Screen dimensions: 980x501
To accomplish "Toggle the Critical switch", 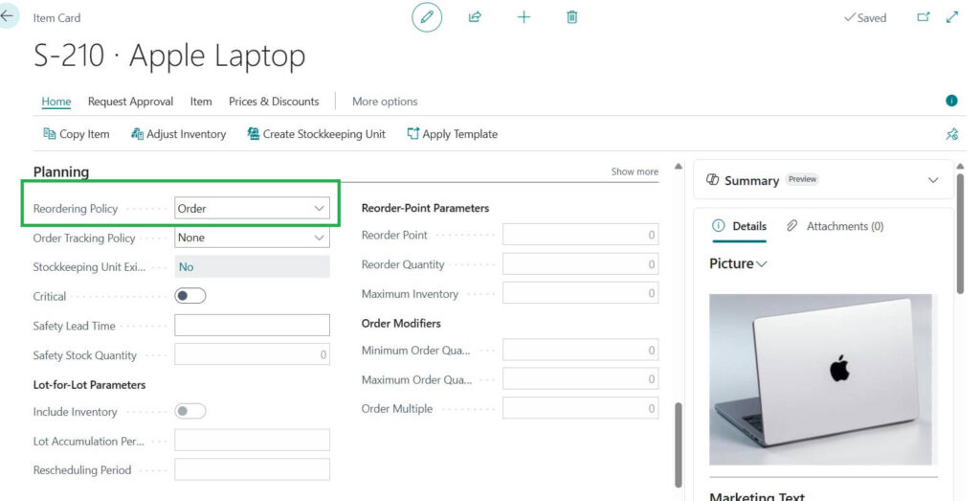I will point(190,296).
